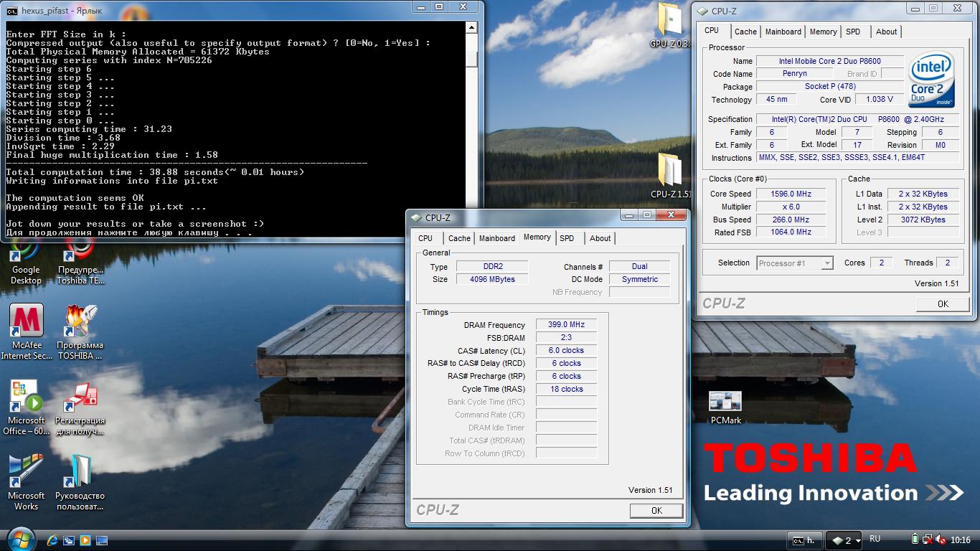Switch to Cache tab in Memory window
This screenshot has height=551, width=980.
tap(459, 238)
